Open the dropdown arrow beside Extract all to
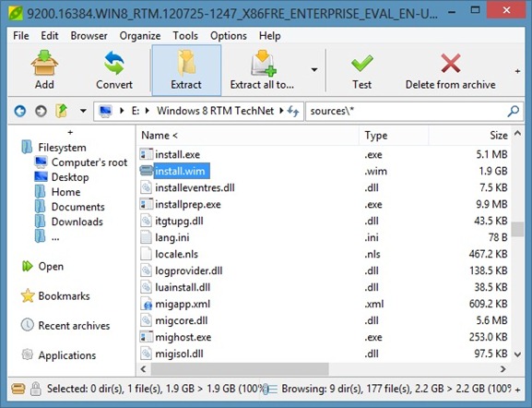Image resolution: width=532 pixels, height=408 pixels. (x=314, y=70)
